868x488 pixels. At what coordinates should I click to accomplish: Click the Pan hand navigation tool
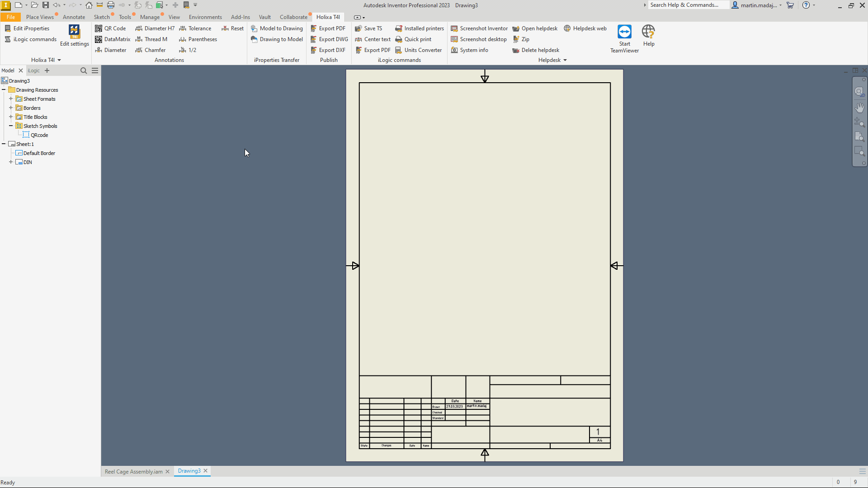pyautogui.click(x=859, y=108)
